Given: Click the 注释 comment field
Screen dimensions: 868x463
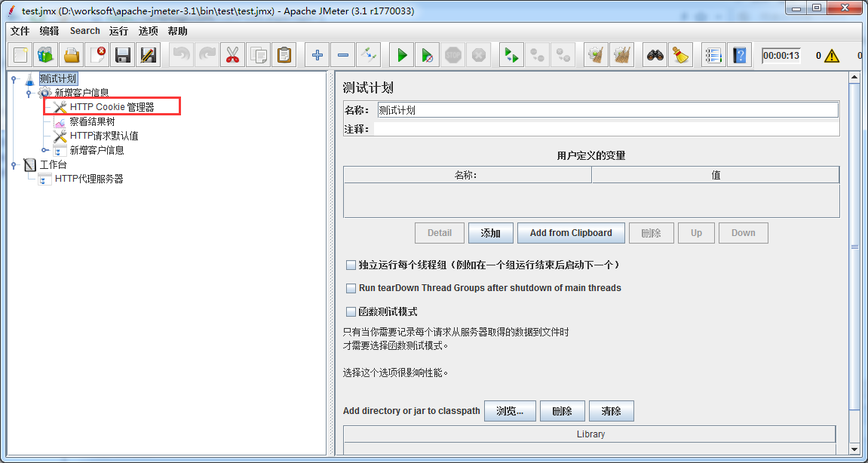Looking at the screenshot, I should tap(607, 129).
